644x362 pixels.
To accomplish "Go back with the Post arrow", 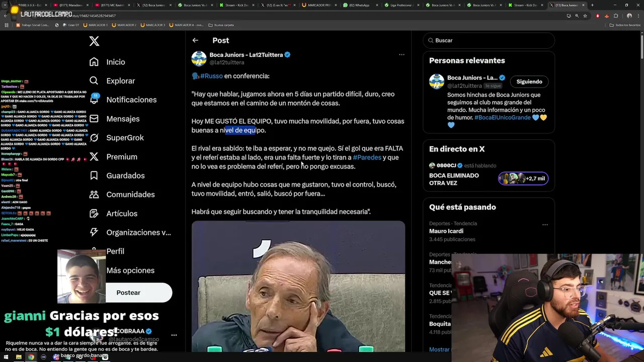I will point(195,40).
